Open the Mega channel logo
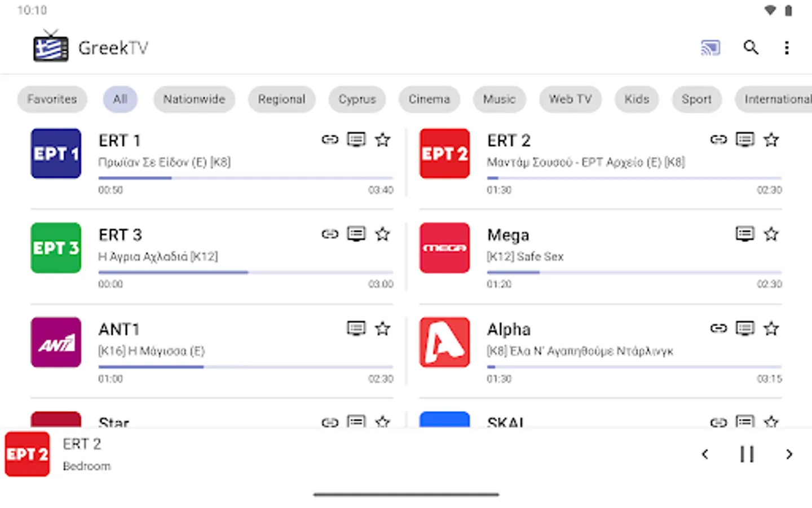Image resolution: width=812 pixels, height=508 pixels. (x=444, y=248)
